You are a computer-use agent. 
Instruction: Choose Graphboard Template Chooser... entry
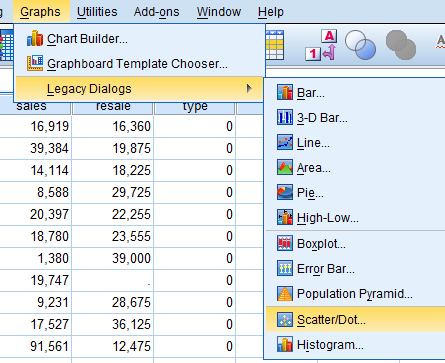pos(139,63)
